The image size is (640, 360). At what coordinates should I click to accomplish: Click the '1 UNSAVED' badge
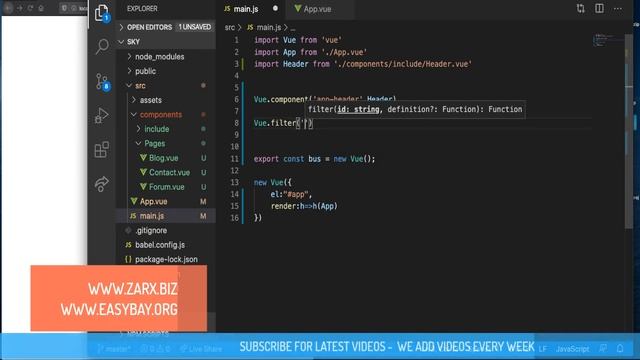(195, 27)
